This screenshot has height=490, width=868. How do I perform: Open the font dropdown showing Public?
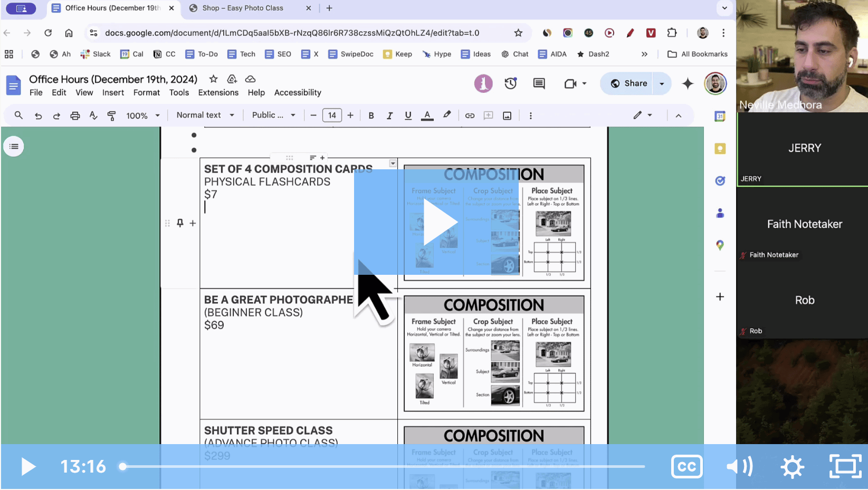click(x=273, y=115)
